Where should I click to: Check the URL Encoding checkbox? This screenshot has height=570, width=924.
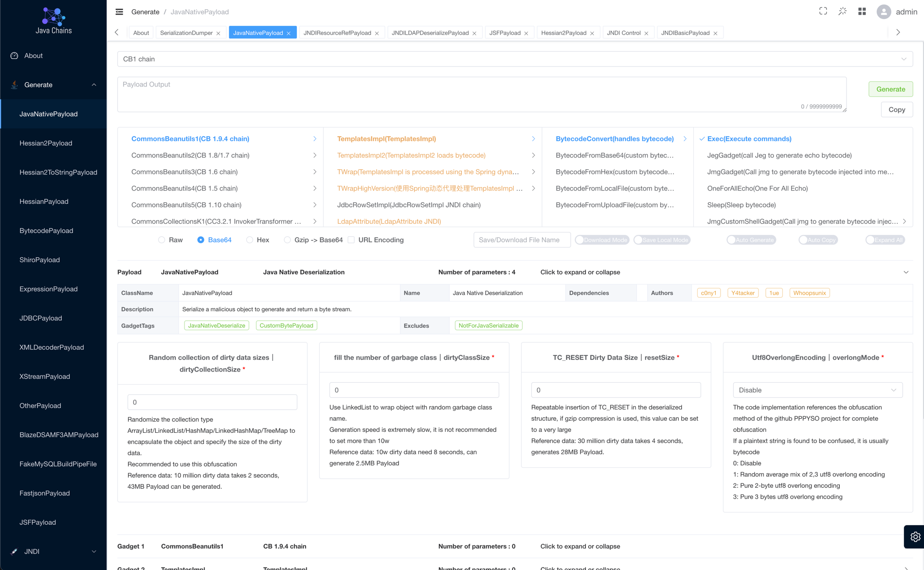pos(351,240)
